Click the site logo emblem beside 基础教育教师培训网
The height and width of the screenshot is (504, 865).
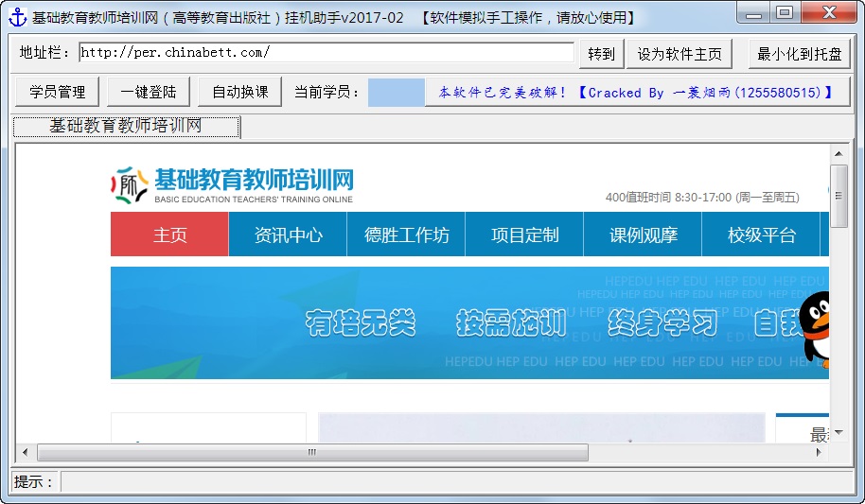[129, 185]
